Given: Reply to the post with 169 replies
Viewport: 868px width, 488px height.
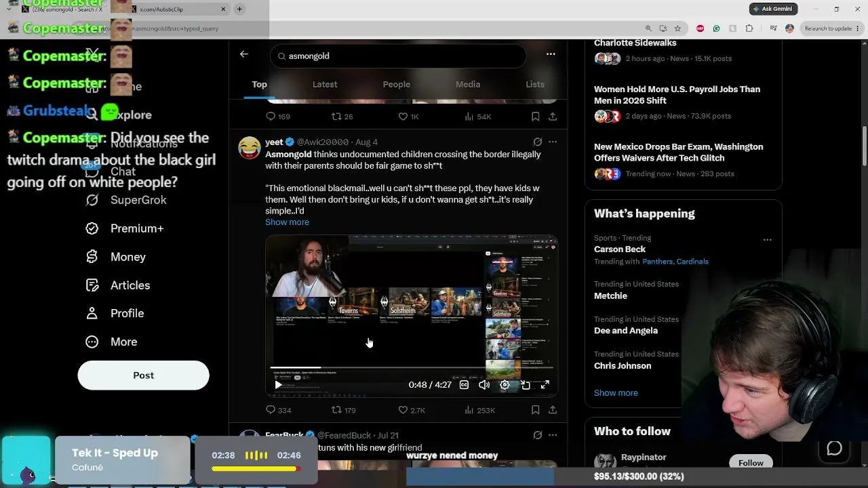Looking at the screenshot, I should tap(277, 117).
